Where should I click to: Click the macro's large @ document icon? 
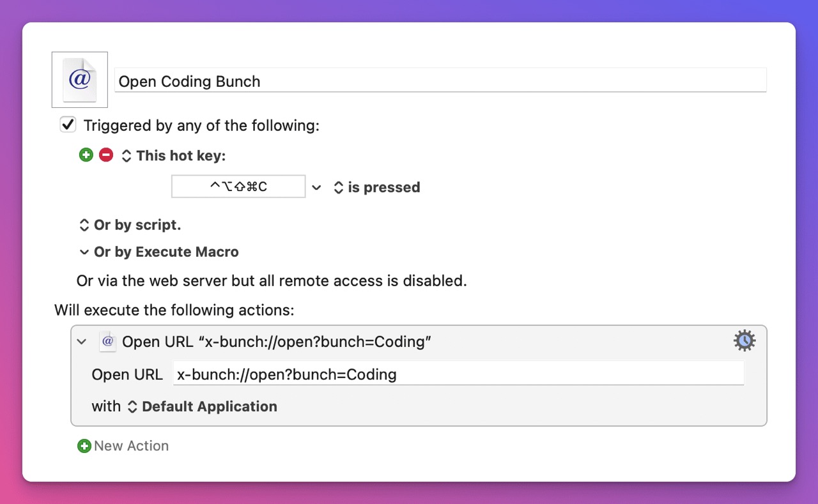coord(80,80)
